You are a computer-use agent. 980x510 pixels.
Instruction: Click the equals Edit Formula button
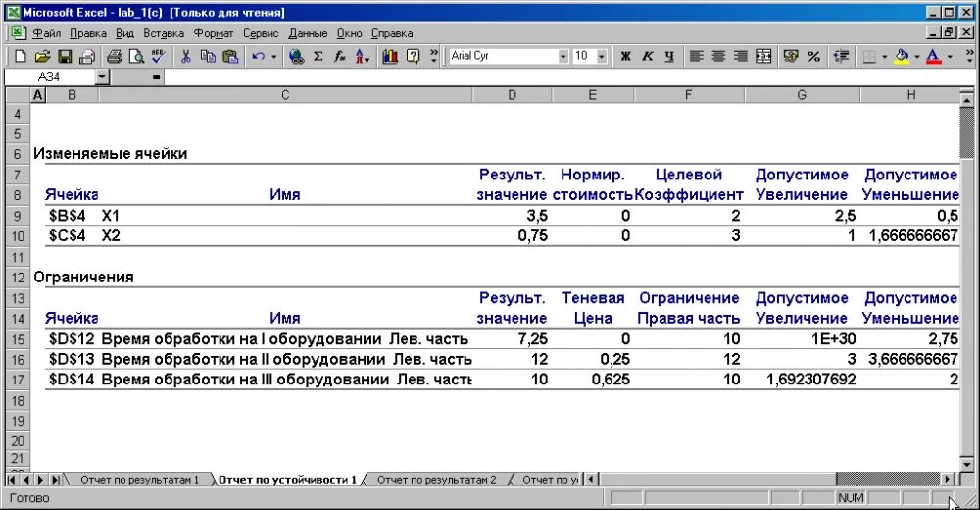coord(156,76)
